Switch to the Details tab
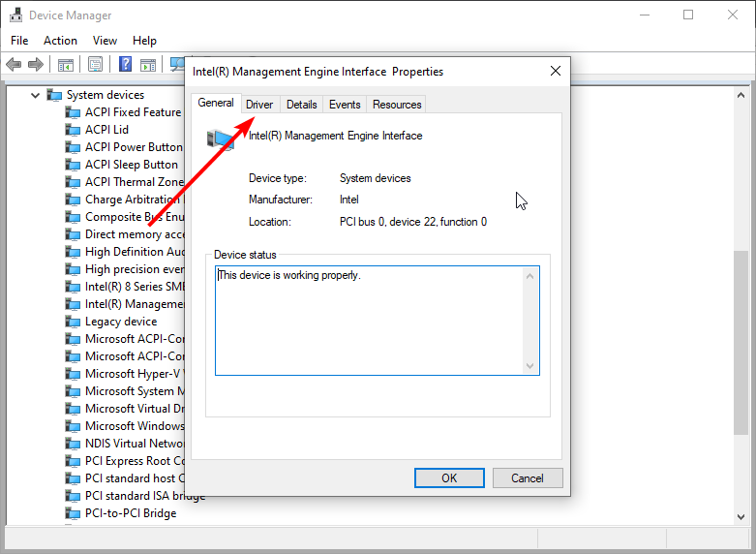This screenshot has height=554, width=756. click(301, 105)
